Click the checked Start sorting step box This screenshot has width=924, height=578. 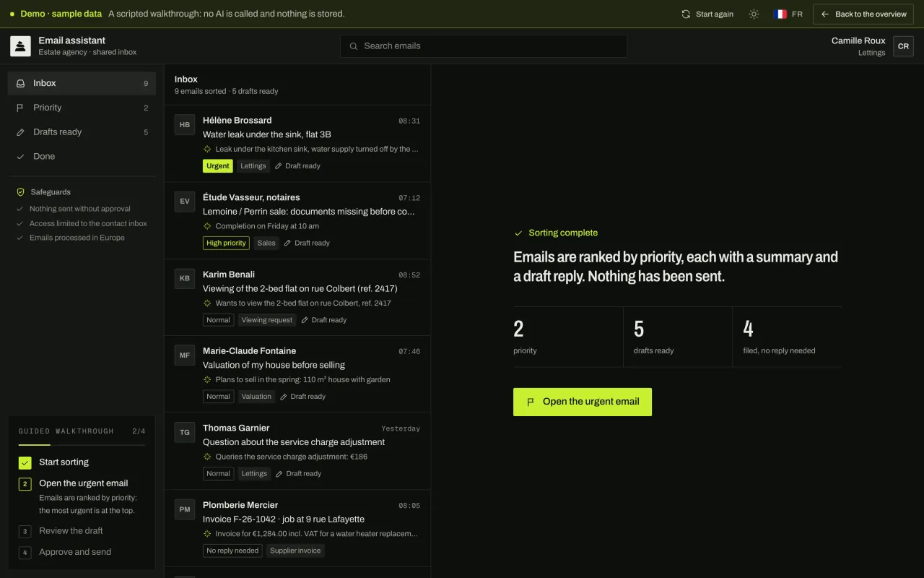[25, 462]
